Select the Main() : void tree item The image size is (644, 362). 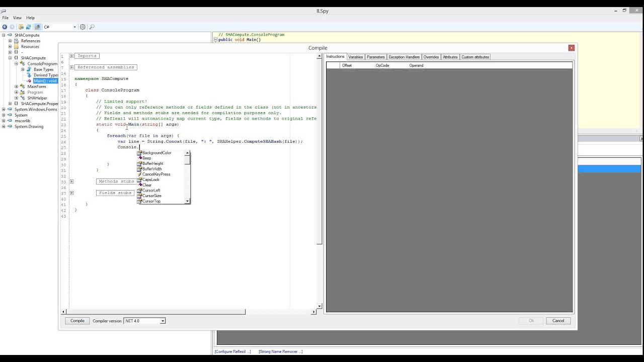pos(45,81)
